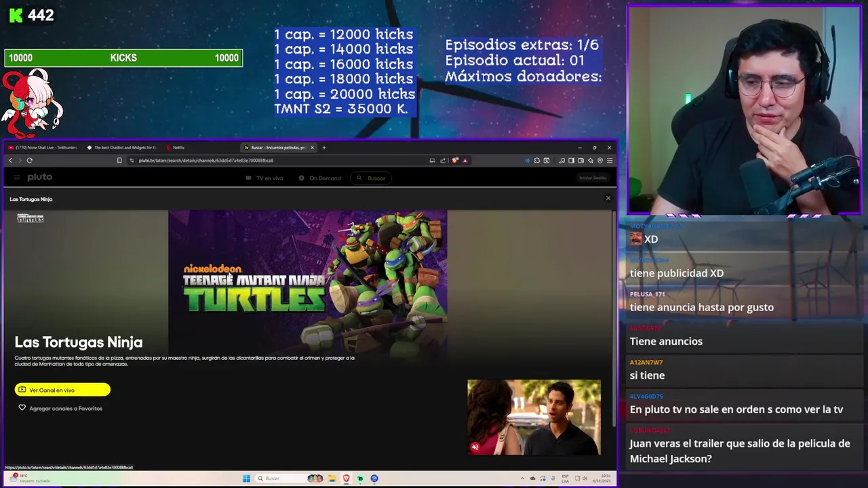Close the Las Tortugas Ninja details panel
The height and width of the screenshot is (488, 868).
(x=608, y=199)
